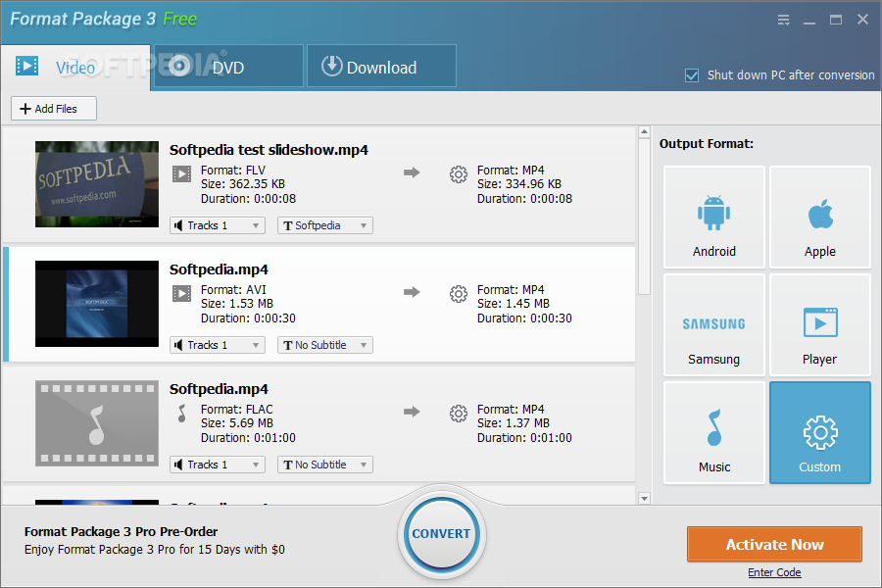
Task: Open the Enter Code link
Action: click(774, 572)
